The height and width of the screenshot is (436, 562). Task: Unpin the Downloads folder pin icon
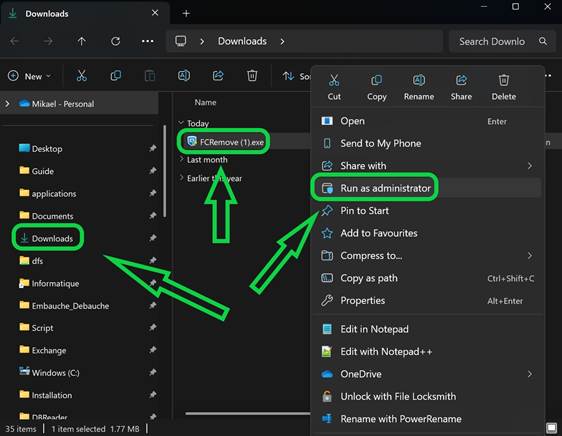click(x=153, y=238)
